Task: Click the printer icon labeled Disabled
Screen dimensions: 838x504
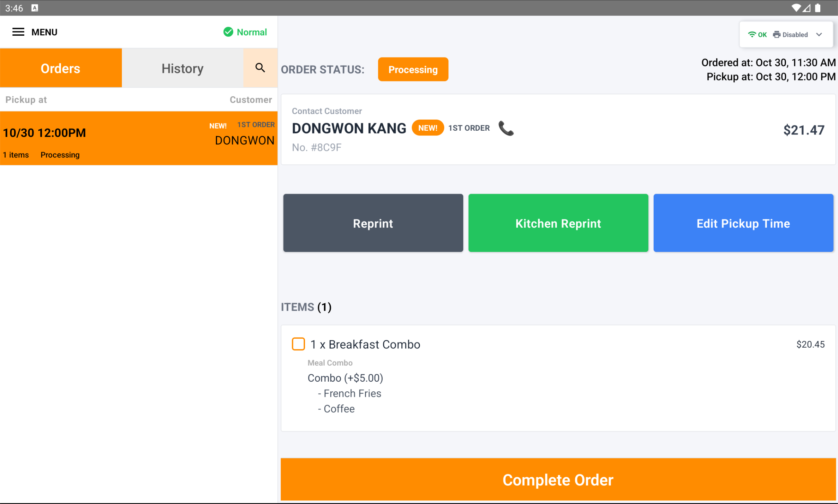Action: 776,34
